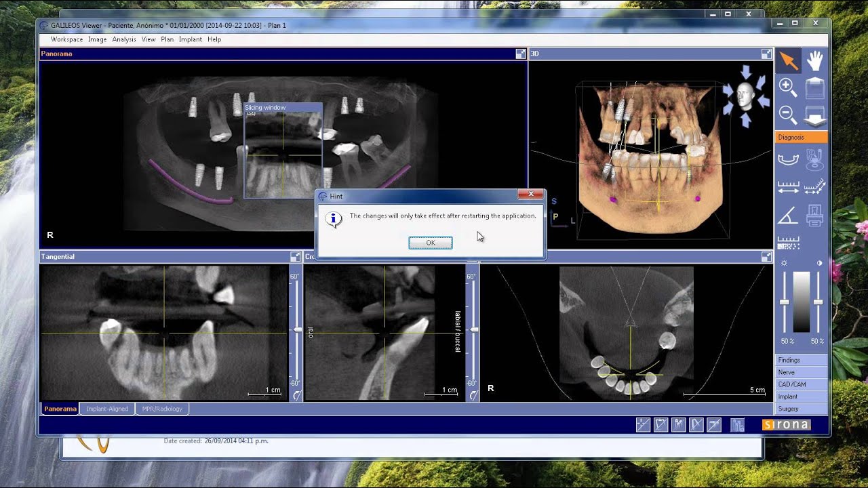Expand the Surgery section
Screen dimensions: 868x488
(802, 409)
